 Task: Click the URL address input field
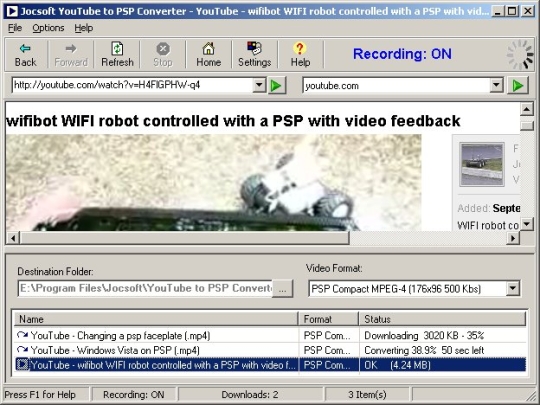point(132,85)
